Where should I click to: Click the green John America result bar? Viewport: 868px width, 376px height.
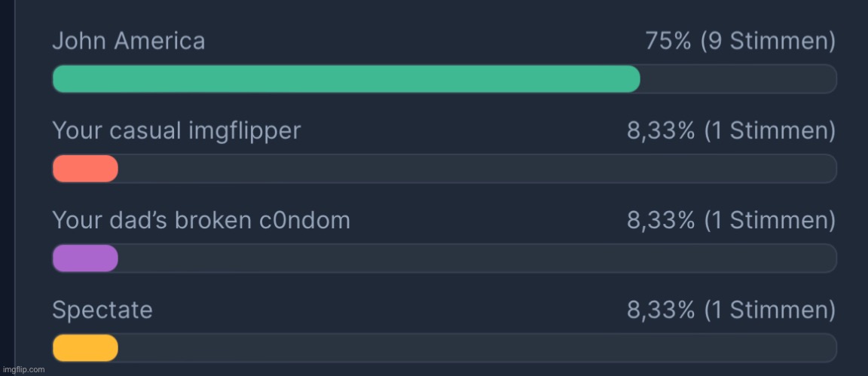point(345,79)
